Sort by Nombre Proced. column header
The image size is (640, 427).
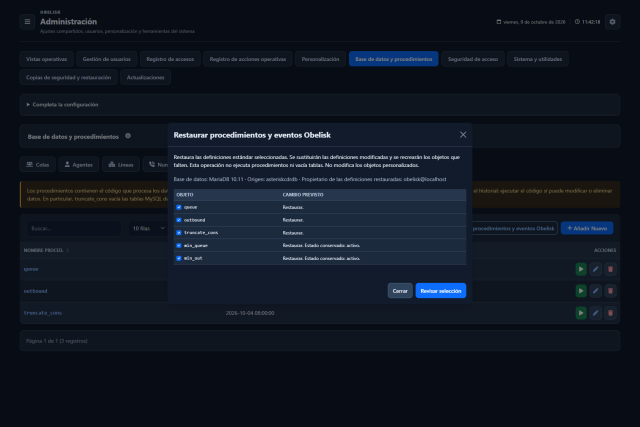tap(46, 250)
